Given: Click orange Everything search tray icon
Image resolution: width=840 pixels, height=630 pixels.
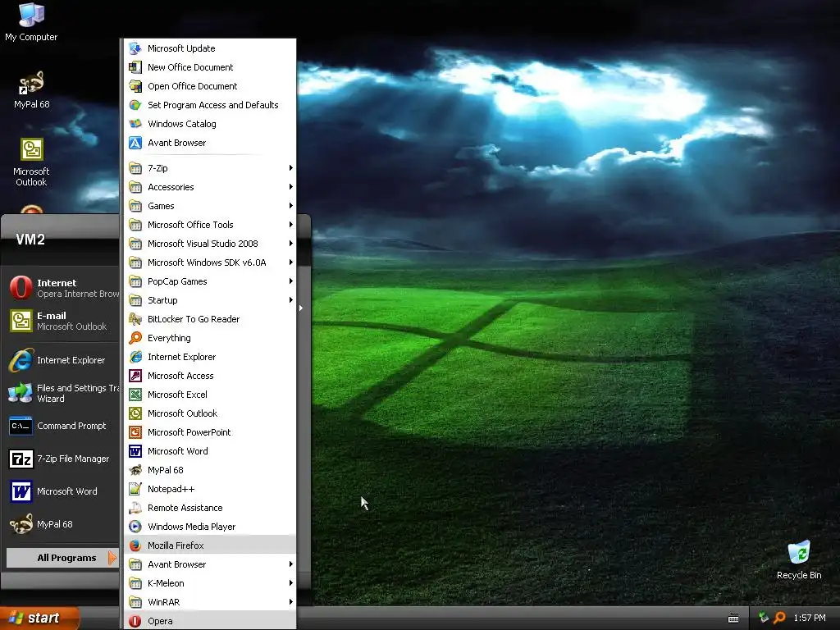Looking at the screenshot, I should [x=779, y=618].
